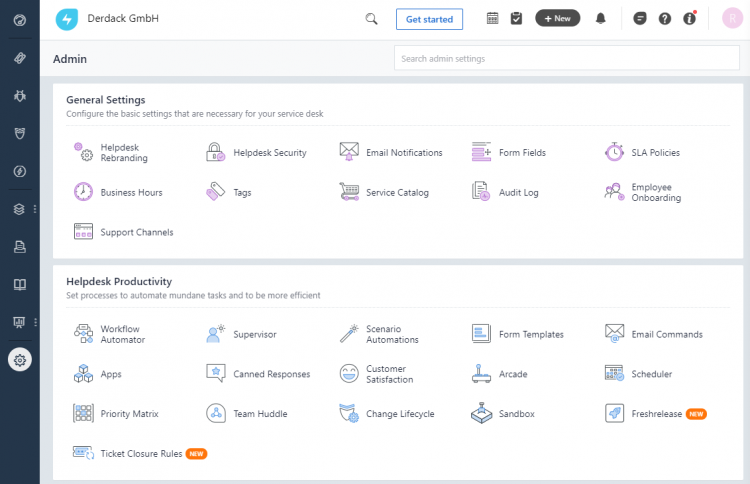
Task: Open the calendar icon in top bar
Action: [492, 19]
